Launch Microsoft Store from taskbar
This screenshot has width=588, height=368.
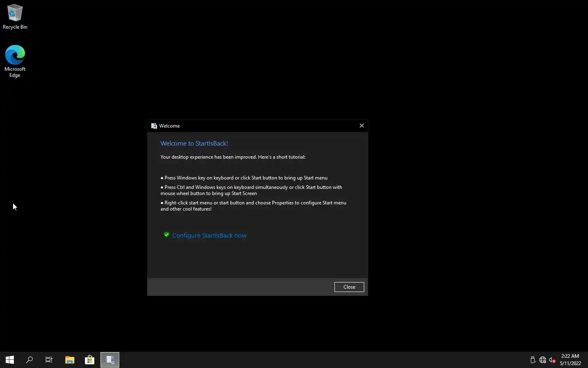coord(89,360)
